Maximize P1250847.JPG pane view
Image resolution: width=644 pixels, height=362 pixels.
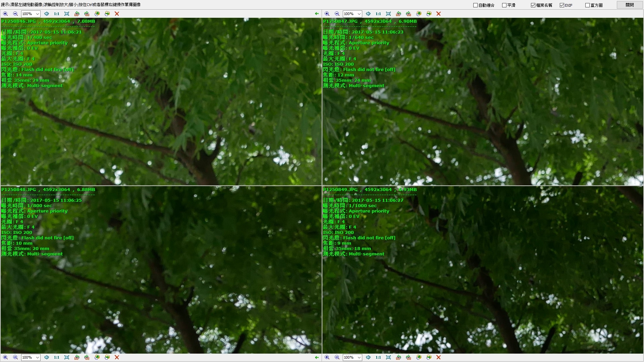point(388,14)
